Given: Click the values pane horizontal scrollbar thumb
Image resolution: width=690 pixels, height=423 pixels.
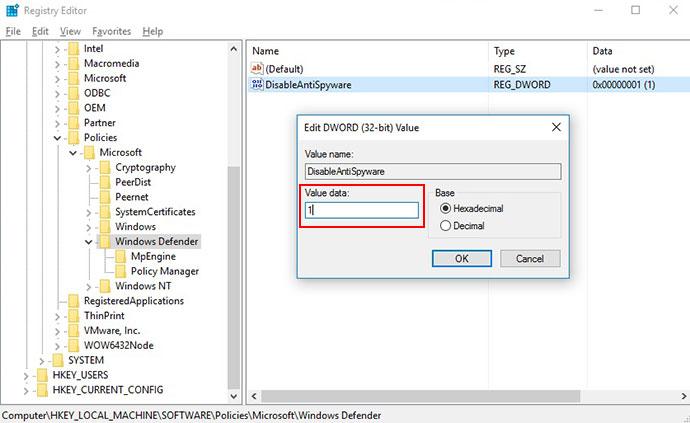Looking at the screenshot, I should (420, 396).
